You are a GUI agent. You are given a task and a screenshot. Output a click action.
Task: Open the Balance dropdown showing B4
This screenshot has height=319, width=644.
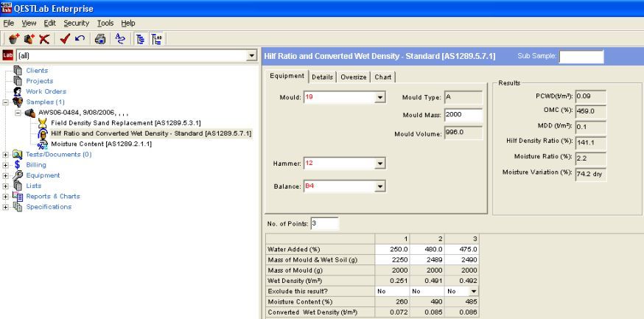click(x=380, y=186)
